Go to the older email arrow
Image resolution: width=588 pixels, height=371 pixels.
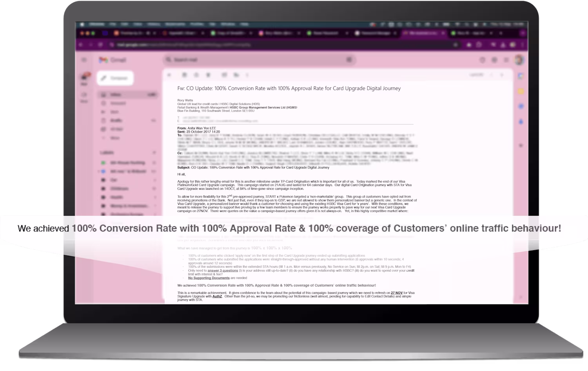pos(502,75)
